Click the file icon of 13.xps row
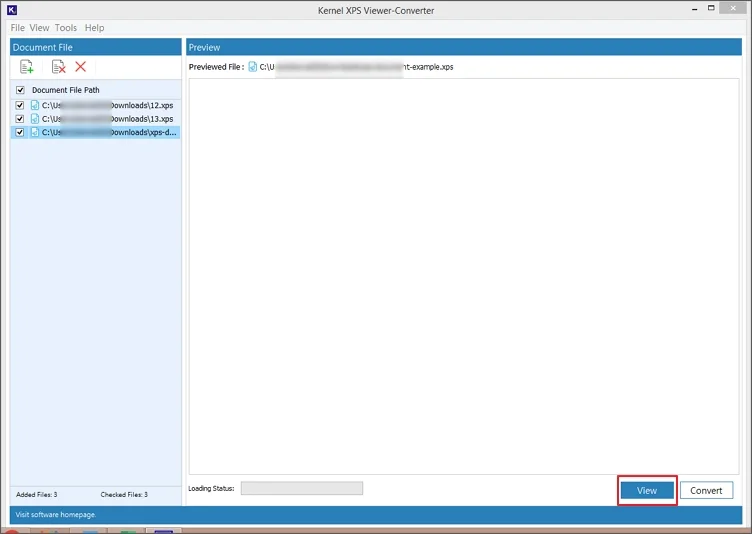This screenshot has height=534, width=752. click(x=35, y=119)
